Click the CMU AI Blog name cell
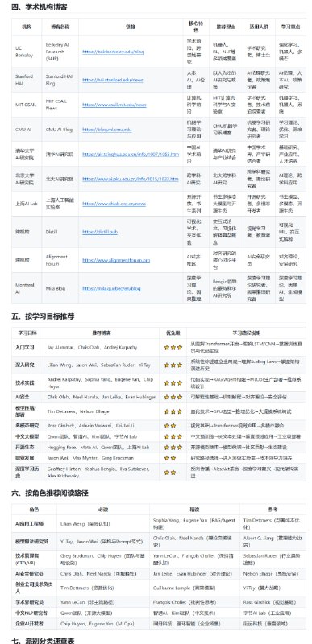Viewport: 312px width, 644px height. pos(59,130)
